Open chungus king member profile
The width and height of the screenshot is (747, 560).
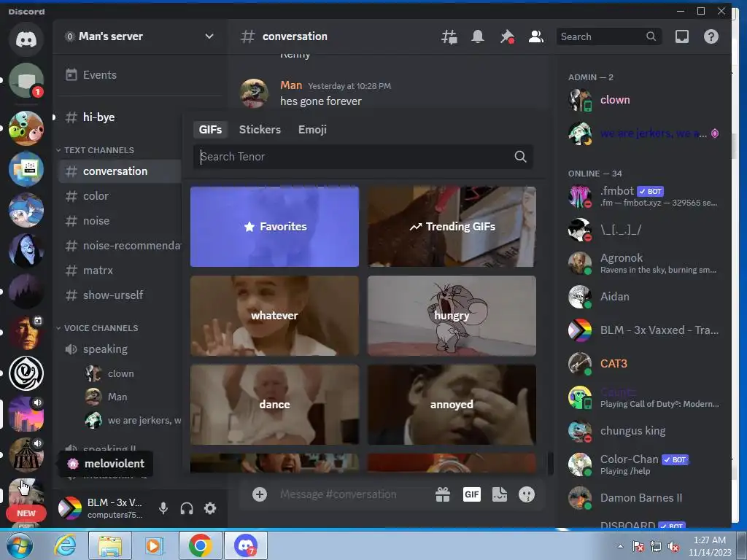point(644,431)
